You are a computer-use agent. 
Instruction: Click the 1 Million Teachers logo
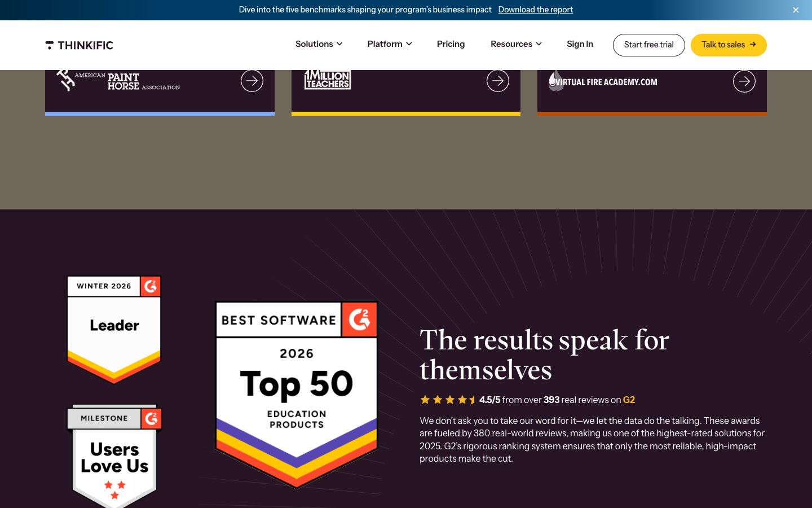pyautogui.click(x=328, y=80)
